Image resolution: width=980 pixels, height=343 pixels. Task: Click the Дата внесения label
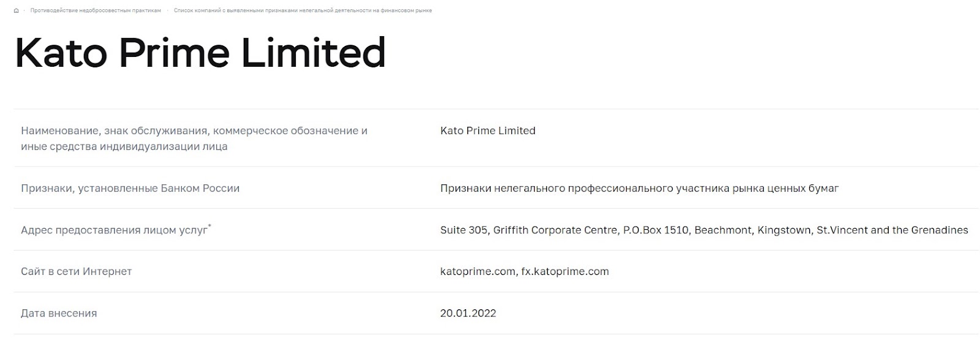click(x=59, y=313)
